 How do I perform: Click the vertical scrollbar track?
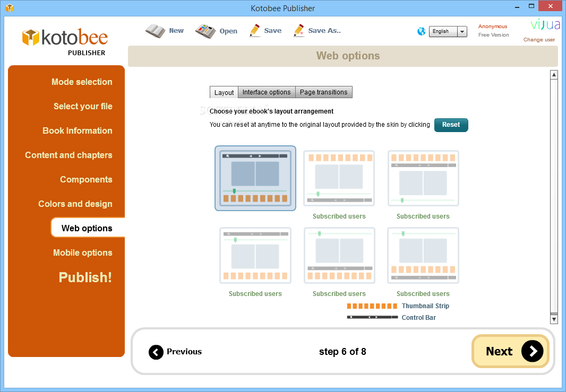[554, 197]
